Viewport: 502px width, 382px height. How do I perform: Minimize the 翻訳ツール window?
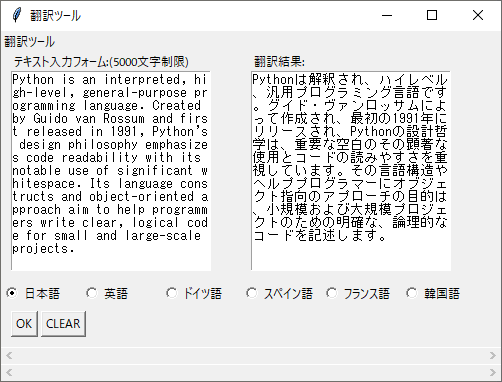pyautogui.click(x=387, y=15)
